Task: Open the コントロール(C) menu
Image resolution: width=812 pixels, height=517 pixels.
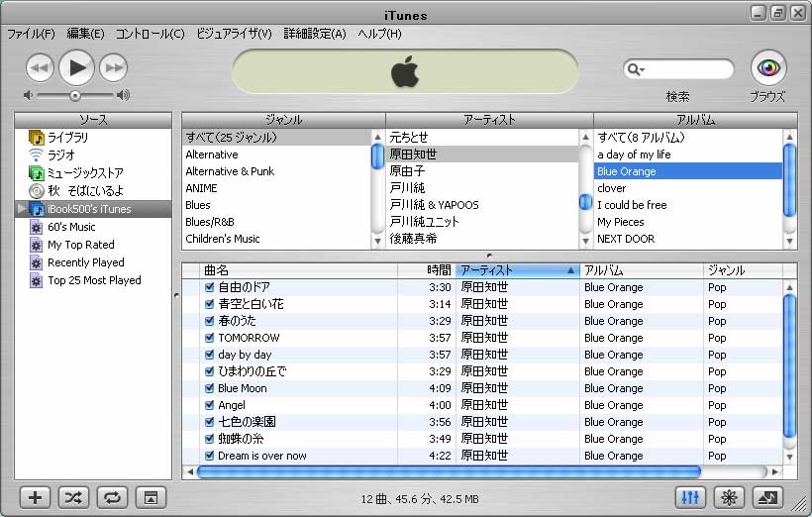Action: click(150, 34)
